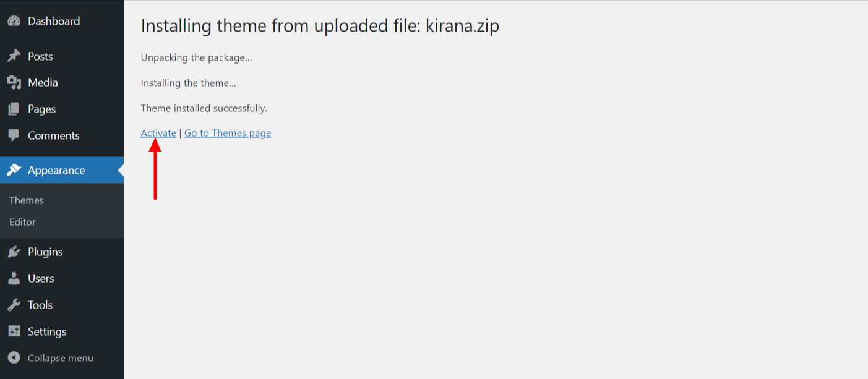The height and width of the screenshot is (379, 868).
Task: Click the Settings sliders icon
Action: point(15,331)
